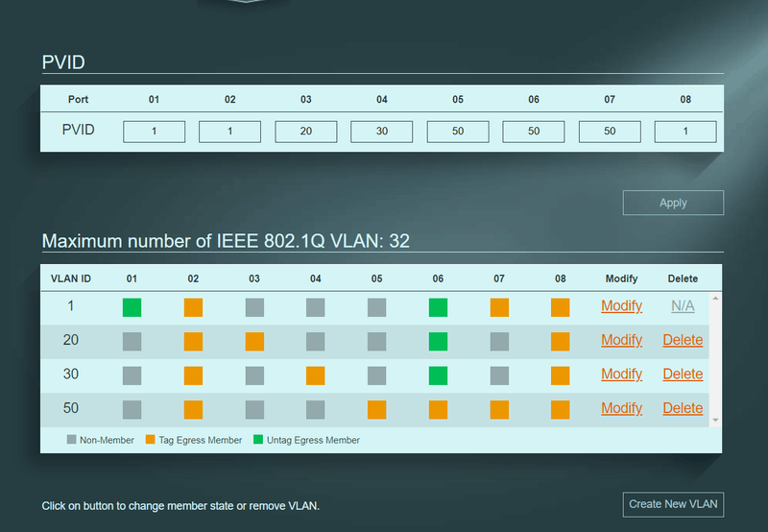This screenshot has height=532, width=768.
Task: Toggle VLAN 1 port 02 orange square
Action: 193,307
